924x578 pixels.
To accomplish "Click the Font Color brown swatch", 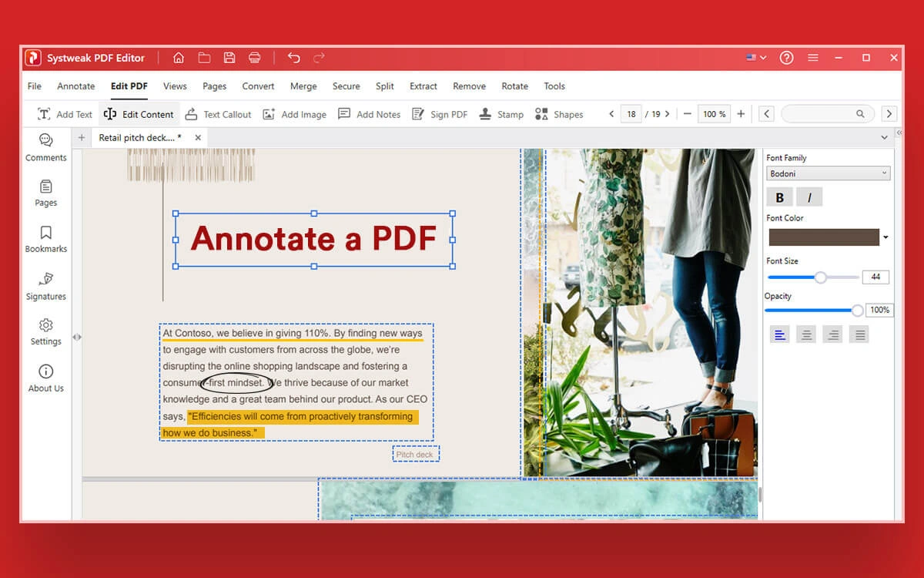I will point(824,237).
